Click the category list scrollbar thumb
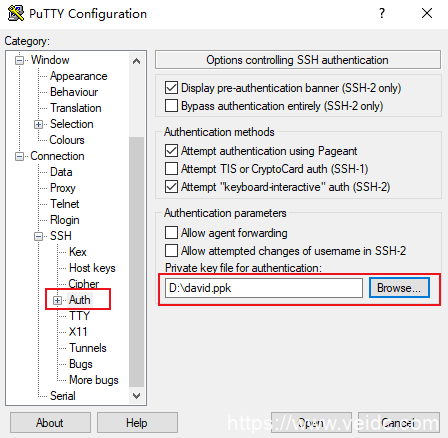This screenshot has width=448, height=438. [x=136, y=262]
